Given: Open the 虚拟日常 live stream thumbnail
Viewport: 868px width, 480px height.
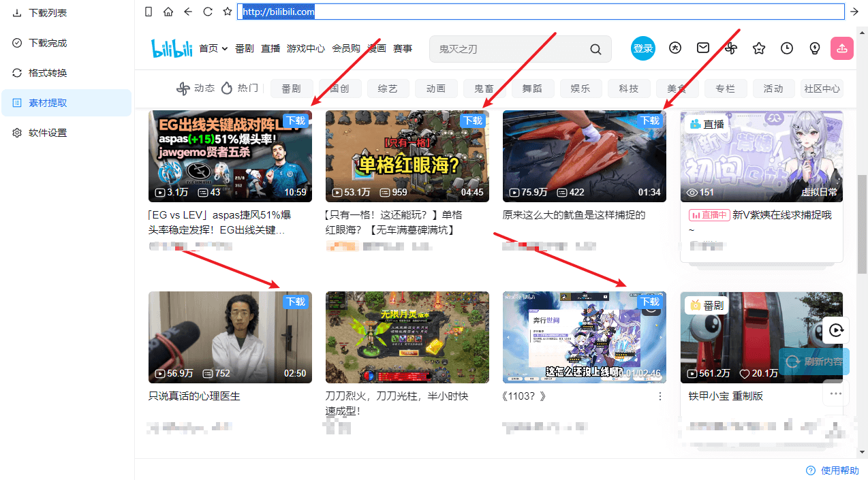Looking at the screenshot, I should [x=762, y=157].
